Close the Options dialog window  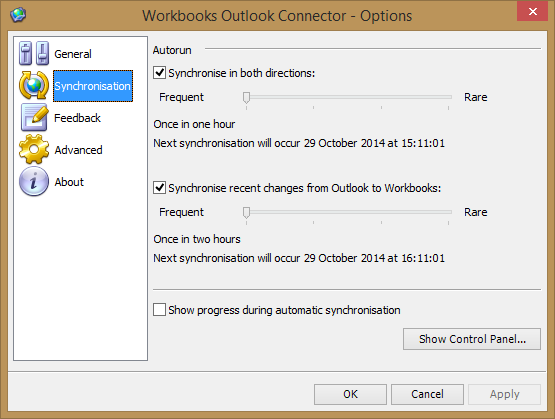pyautogui.click(x=532, y=12)
